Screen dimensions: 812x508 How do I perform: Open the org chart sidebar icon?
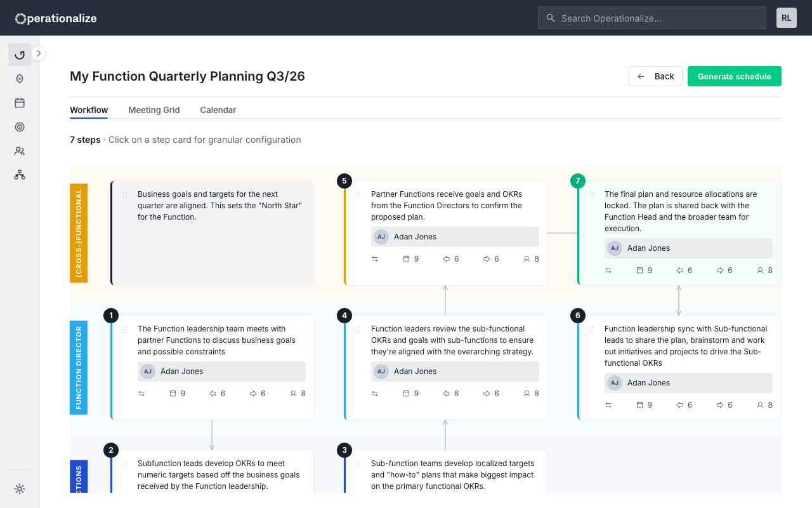20,175
